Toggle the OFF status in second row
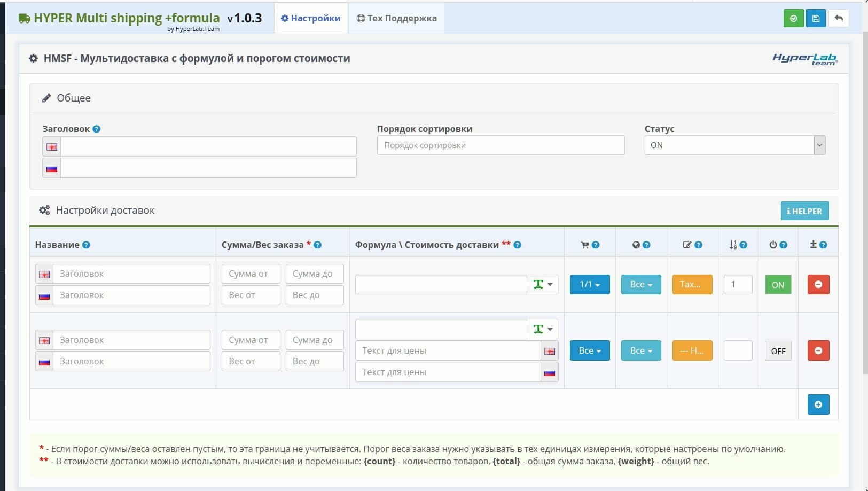This screenshot has width=868, height=491. click(778, 351)
